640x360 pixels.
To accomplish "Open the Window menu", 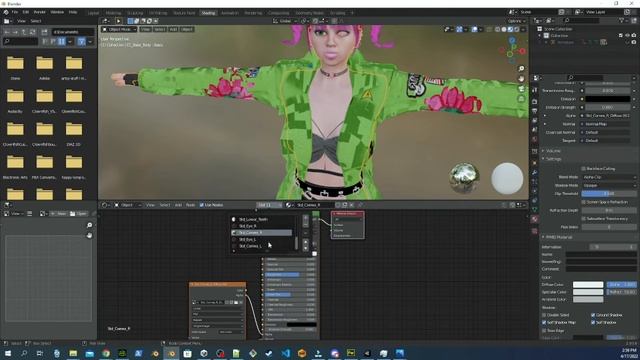I will (57, 12).
